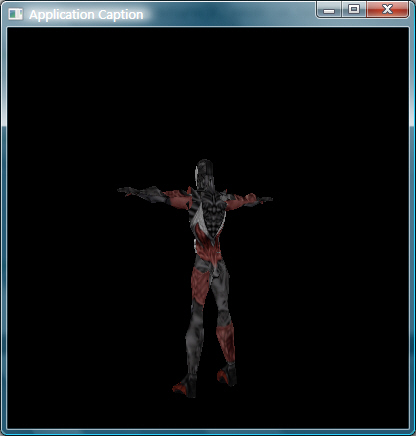Maximize the Application Caption window
This screenshot has height=436, width=416.
[x=354, y=9]
